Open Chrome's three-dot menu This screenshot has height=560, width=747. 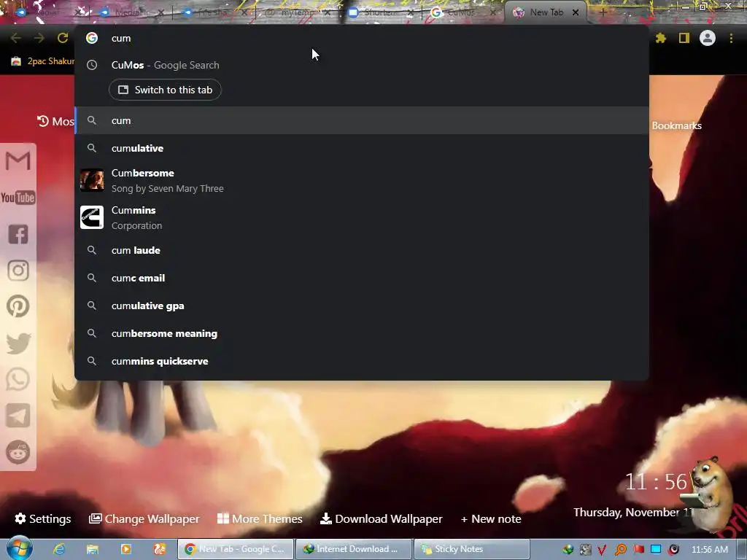tap(731, 38)
